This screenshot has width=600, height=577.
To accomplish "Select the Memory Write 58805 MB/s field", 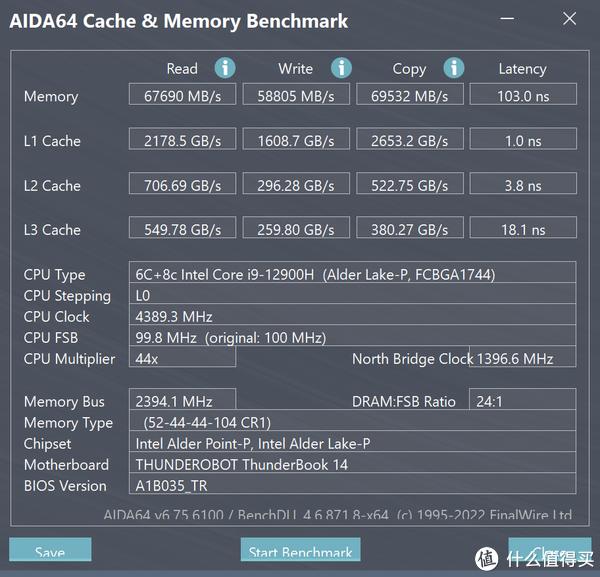I will tap(296, 94).
